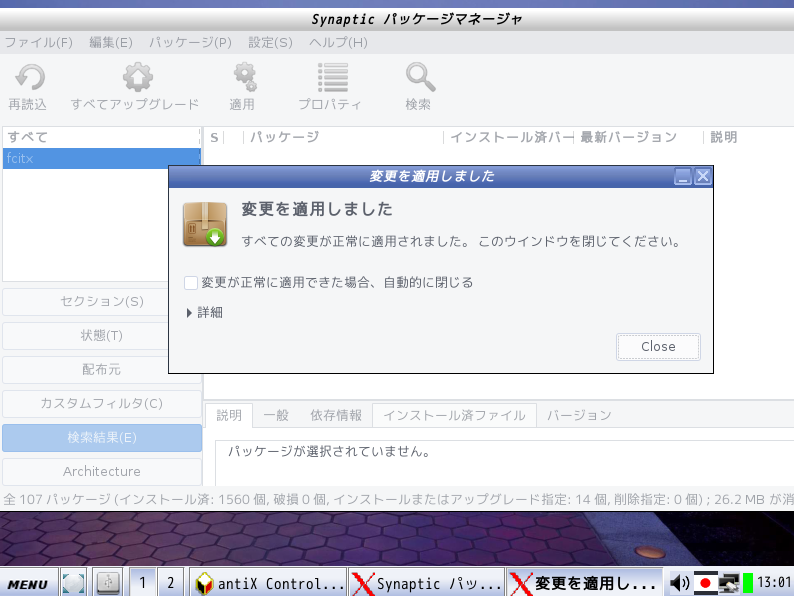Open the 設定(S) menu
The width and height of the screenshot is (794, 596).
tap(270, 43)
